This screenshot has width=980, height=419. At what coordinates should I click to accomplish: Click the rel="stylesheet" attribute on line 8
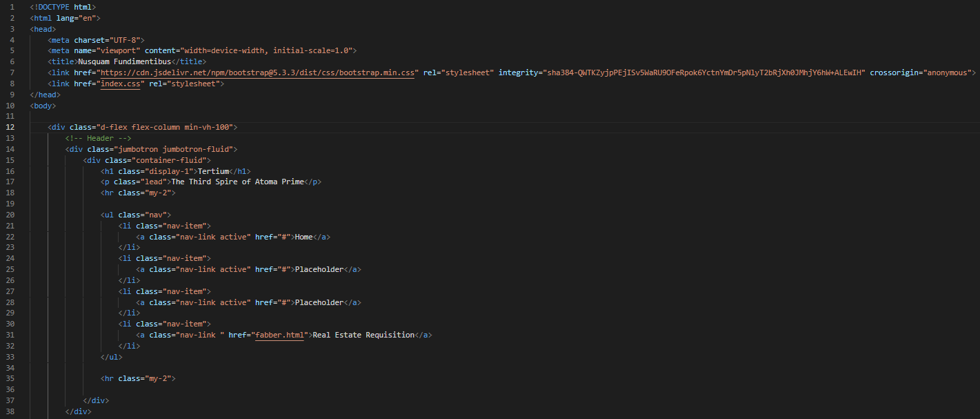(x=183, y=84)
